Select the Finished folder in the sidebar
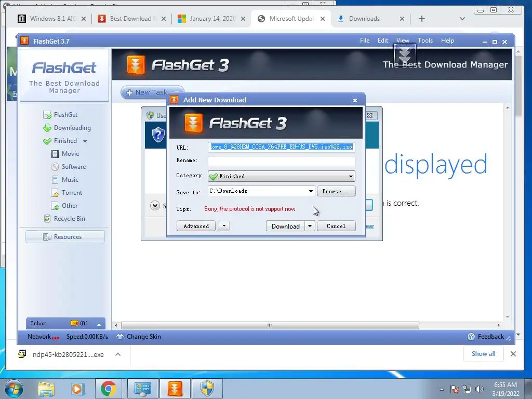The height and width of the screenshot is (399, 532). (x=60, y=141)
